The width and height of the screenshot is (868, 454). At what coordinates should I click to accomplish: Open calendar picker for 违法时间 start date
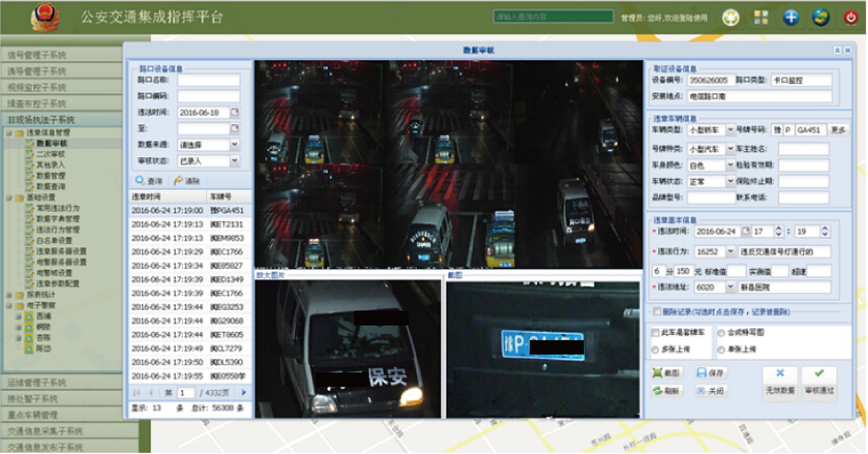click(x=235, y=113)
